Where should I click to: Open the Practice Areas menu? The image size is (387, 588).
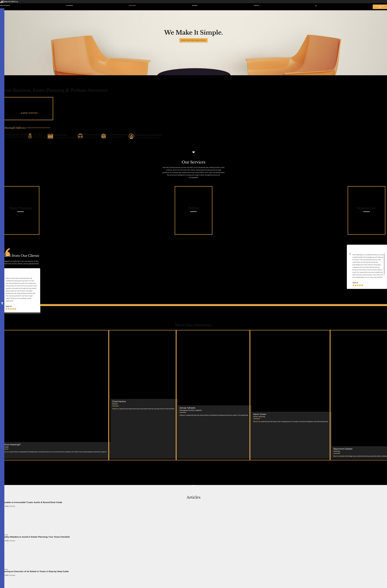tap(5, 5)
